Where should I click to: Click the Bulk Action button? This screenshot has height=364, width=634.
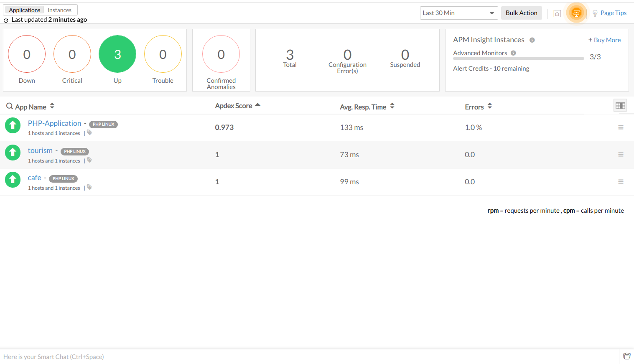(x=521, y=13)
